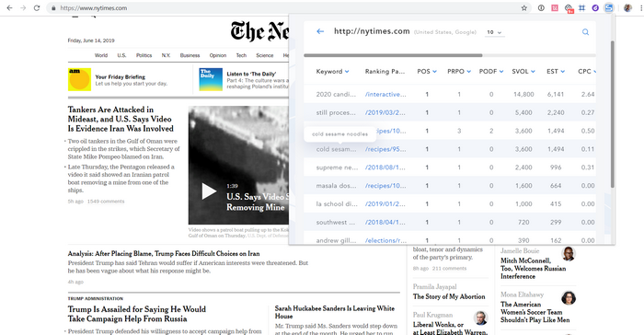Open 'Sarah Huckabee Sanders Is Leaving' article
Screen dimensions: 644x335
click(x=335, y=312)
